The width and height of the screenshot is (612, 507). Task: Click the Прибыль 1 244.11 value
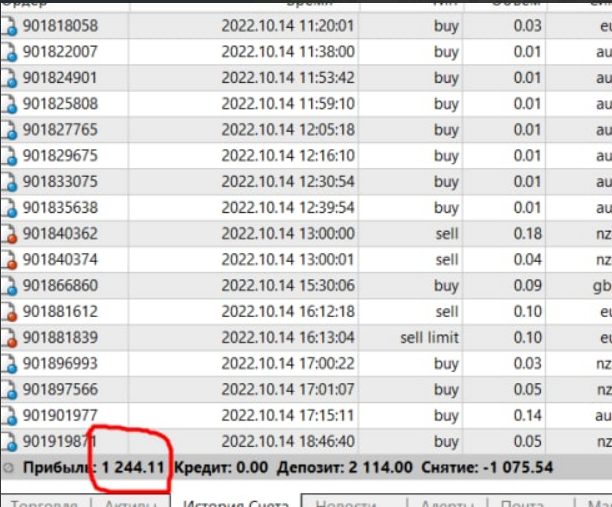(x=133, y=467)
